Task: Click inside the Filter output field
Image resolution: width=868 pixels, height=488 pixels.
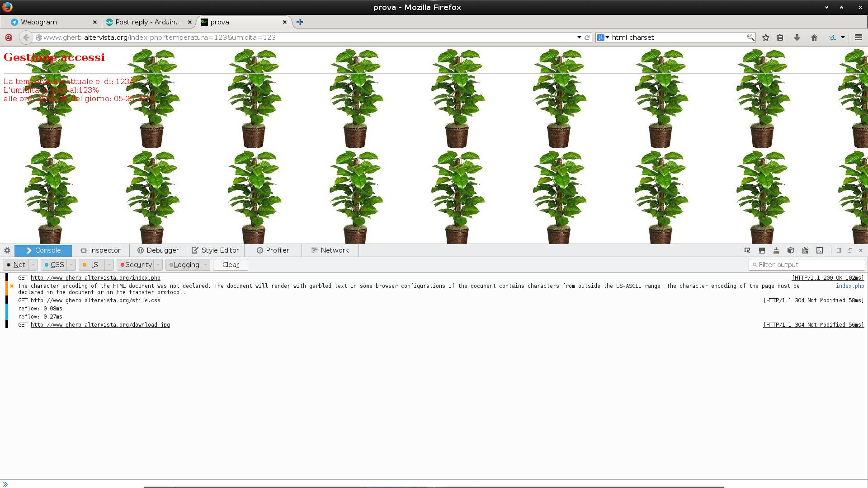Action: click(x=807, y=264)
